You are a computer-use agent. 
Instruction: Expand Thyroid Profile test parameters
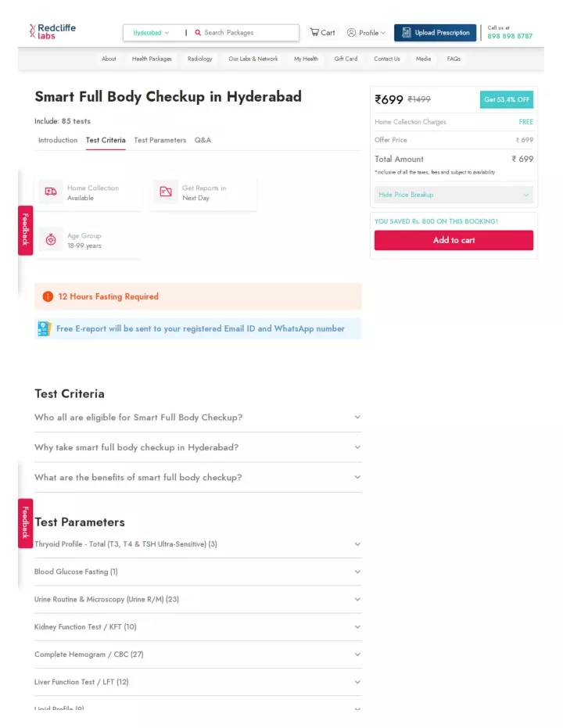198,543
